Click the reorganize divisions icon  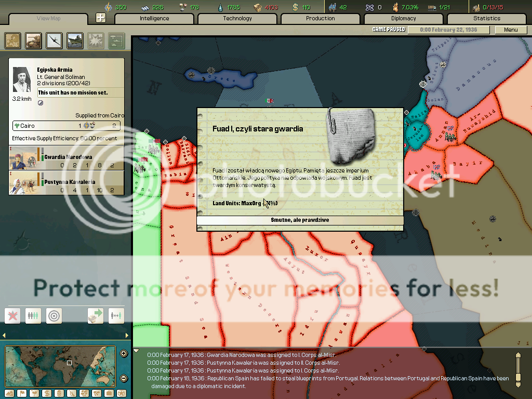(x=33, y=315)
